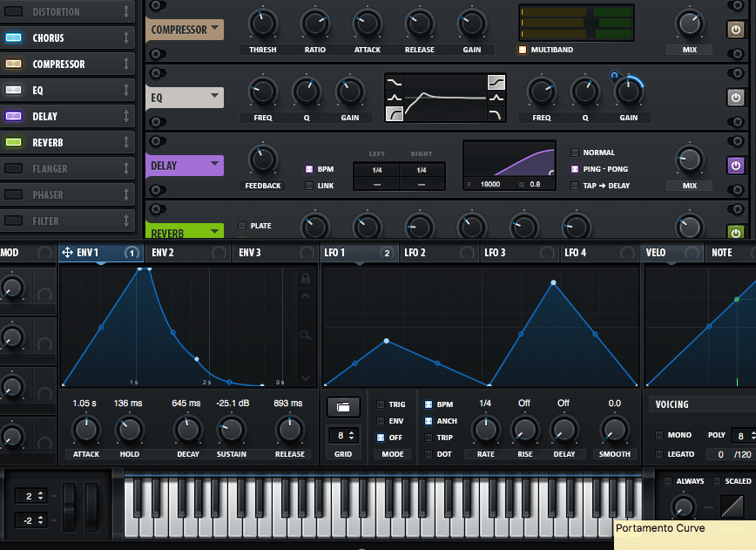Switch to the LFO 3 tab
The image size is (756, 550).
click(x=495, y=253)
